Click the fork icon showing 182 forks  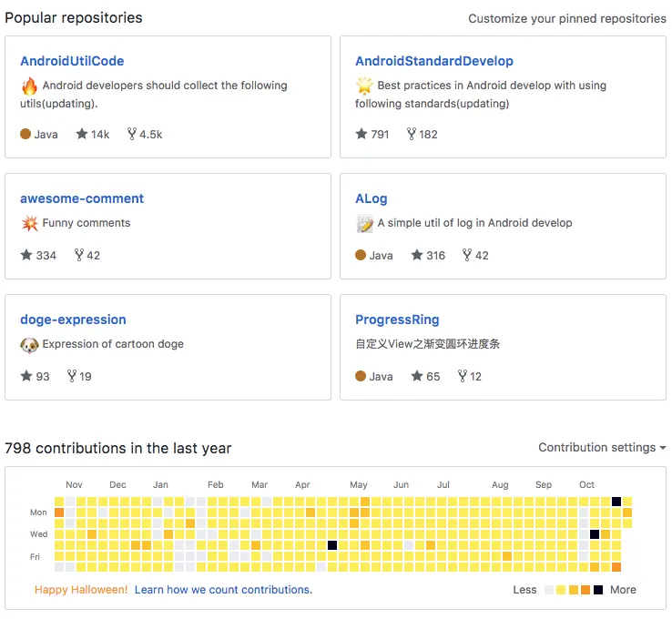pos(411,134)
